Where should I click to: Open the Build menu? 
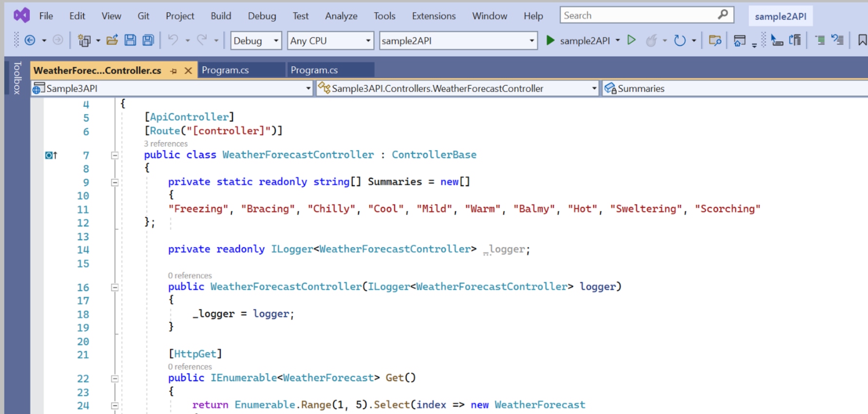click(x=220, y=16)
